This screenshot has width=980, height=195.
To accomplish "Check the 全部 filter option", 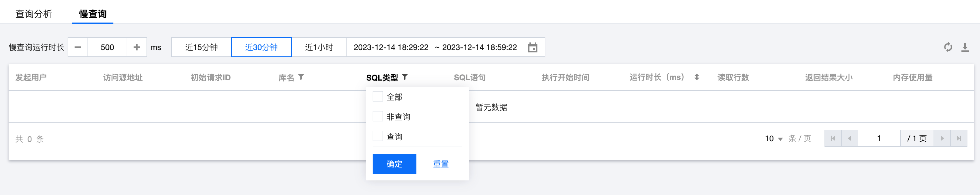I will 378,97.
